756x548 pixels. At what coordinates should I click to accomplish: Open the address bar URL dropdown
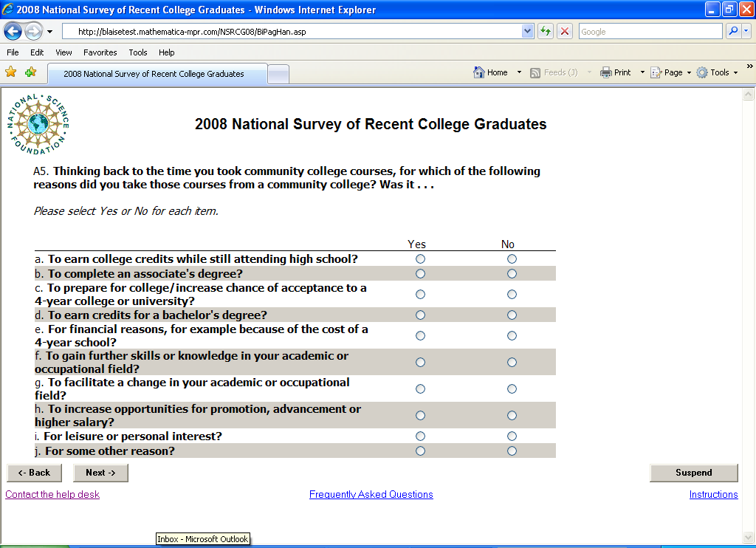527,32
